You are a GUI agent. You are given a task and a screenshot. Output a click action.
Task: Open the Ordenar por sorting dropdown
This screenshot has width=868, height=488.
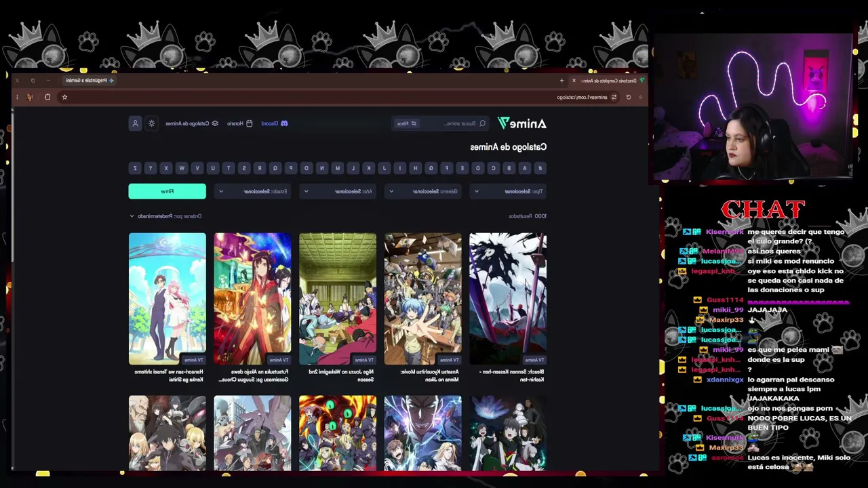[x=165, y=216]
